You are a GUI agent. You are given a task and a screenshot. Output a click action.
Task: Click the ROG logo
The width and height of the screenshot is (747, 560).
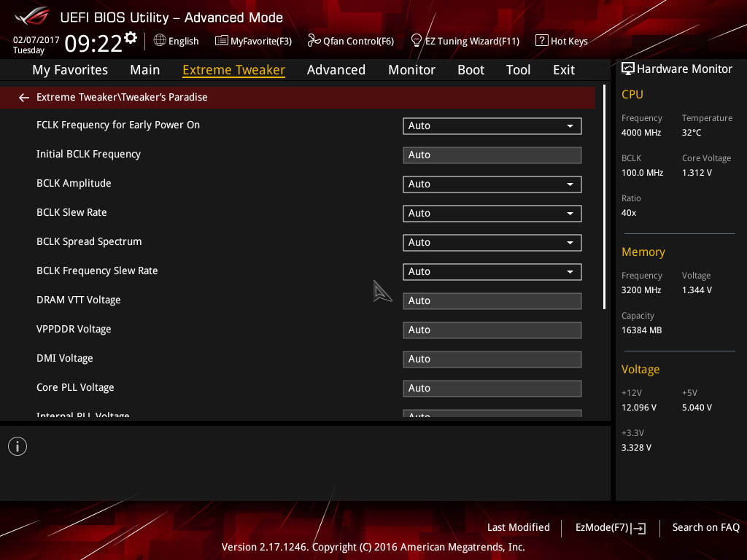point(31,16)
